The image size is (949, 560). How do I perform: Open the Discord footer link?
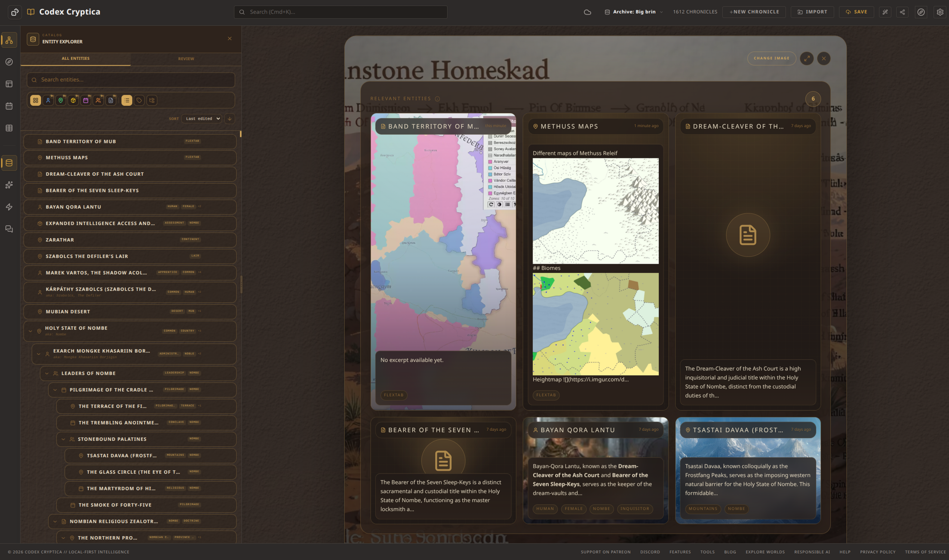[650, 552]
